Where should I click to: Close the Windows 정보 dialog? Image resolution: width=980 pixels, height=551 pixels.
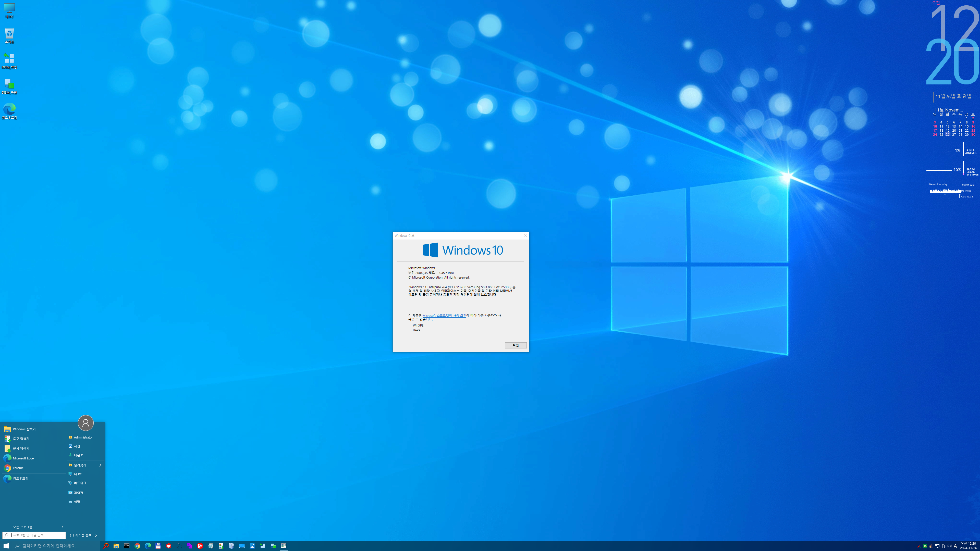click(525, 235)
